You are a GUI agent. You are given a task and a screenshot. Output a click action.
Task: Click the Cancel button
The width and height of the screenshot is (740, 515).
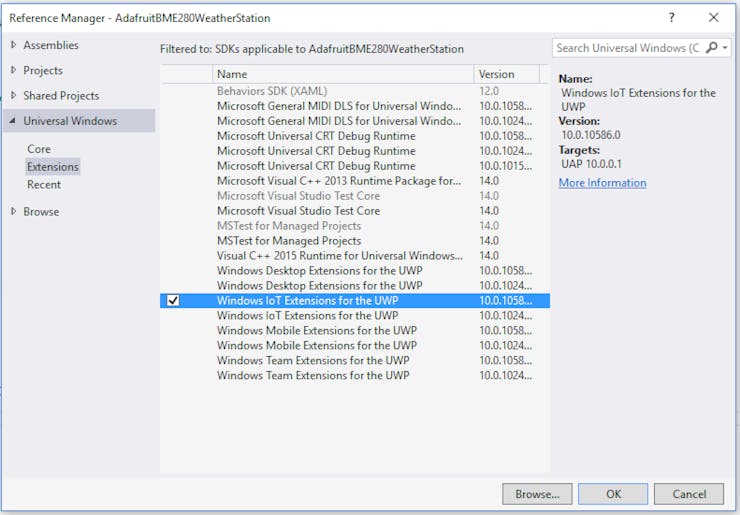689,494
